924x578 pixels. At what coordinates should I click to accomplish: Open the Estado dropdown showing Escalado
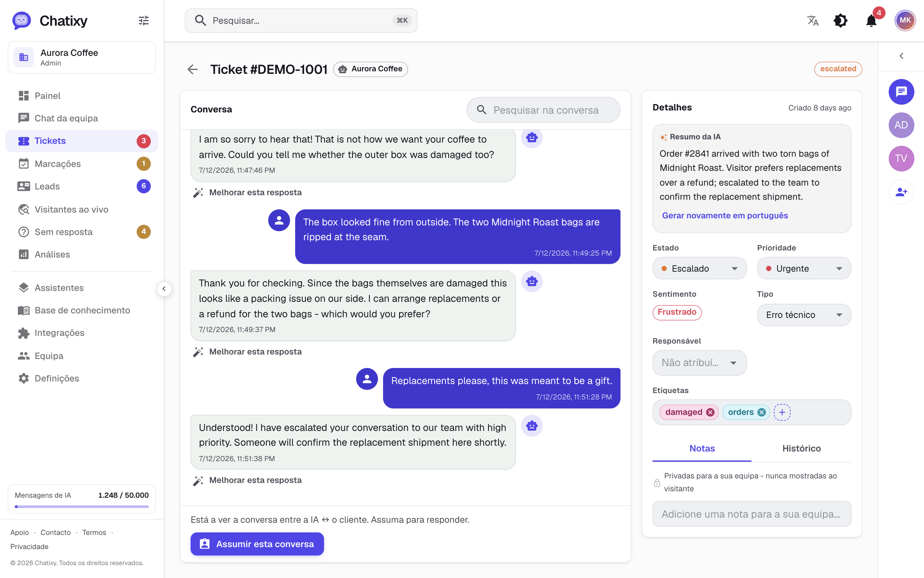click(699, 268)
